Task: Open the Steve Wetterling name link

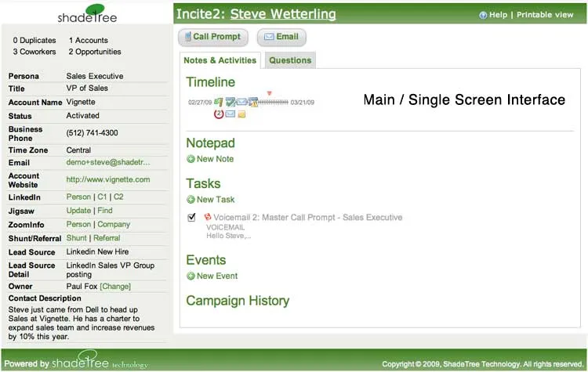Action: click(x=283, y=14)
